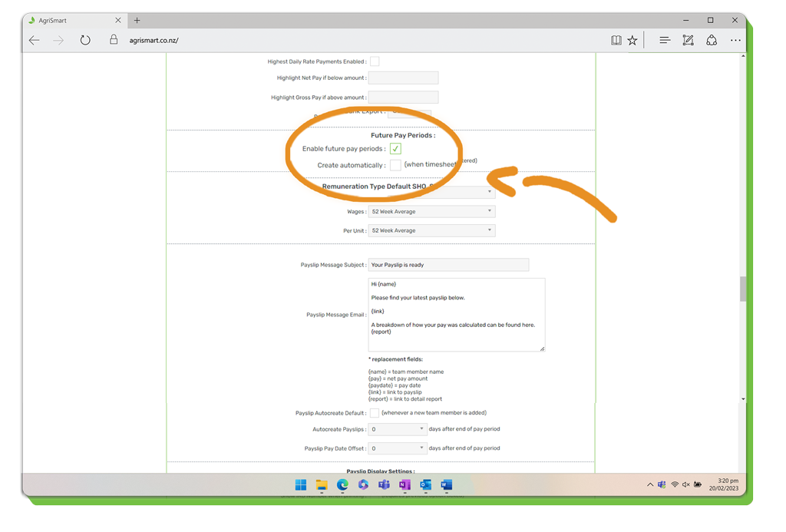Select the AgriSmart browser tab
786x532 pixels.
[x=69, y=21]
